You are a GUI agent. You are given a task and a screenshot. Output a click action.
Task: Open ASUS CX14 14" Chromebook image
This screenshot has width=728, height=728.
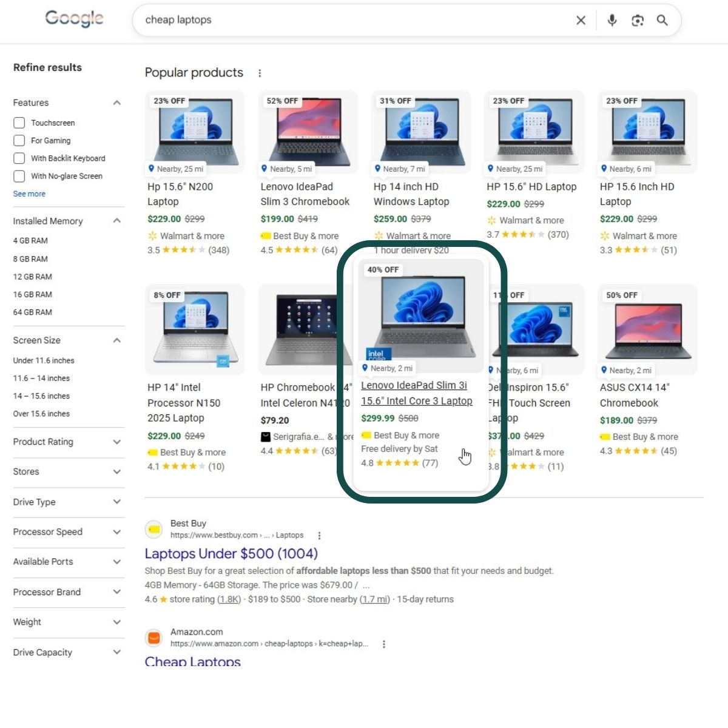[x=647, y=329]
